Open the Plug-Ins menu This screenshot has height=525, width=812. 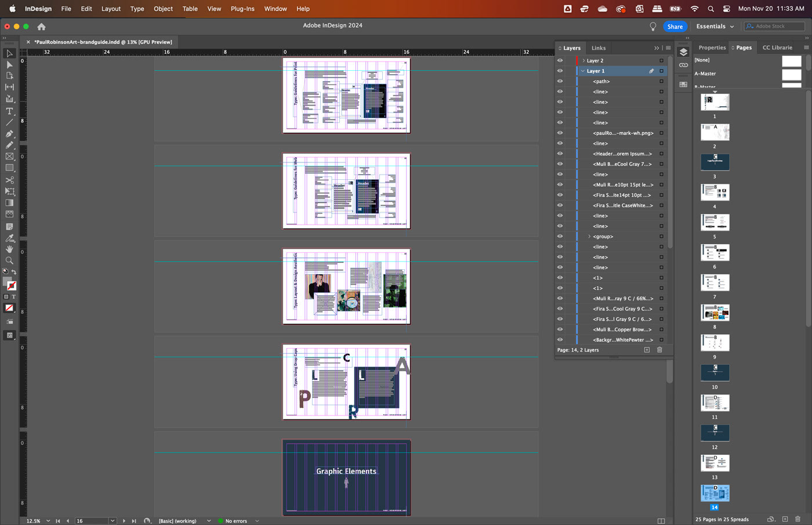pos(242,9)
